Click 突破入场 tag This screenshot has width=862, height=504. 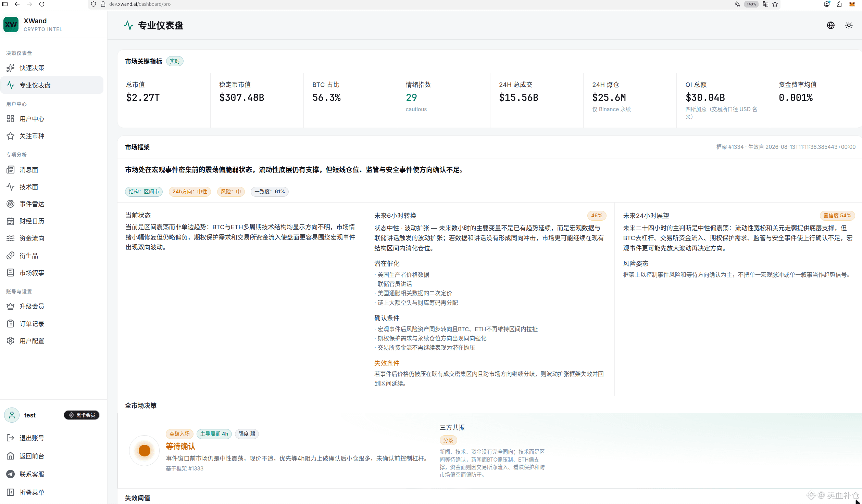pyautogui.click(x=179, y=434)
